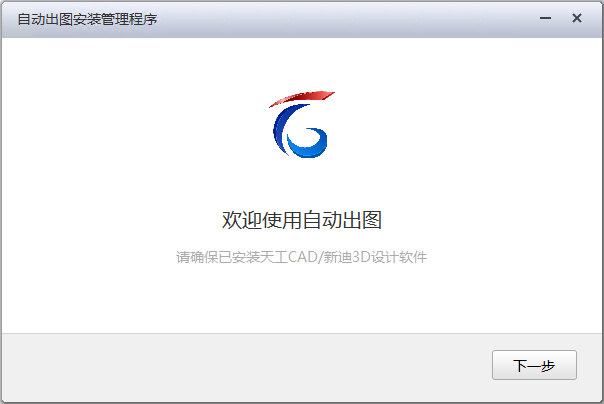604x404 pixels.
Task: Click the 请确保已安装天工CAD subtitle text
Action: tap(302, 257)
